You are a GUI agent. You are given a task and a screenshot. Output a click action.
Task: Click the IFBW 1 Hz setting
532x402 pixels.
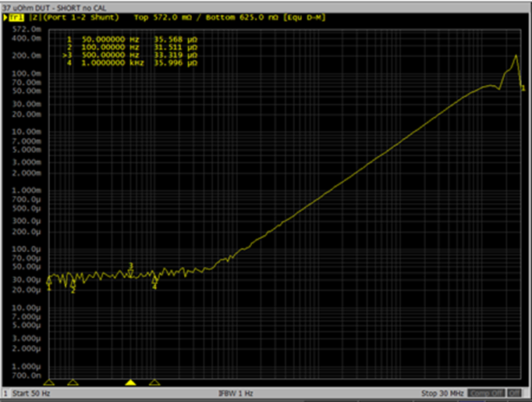click(x=236, y=393)
